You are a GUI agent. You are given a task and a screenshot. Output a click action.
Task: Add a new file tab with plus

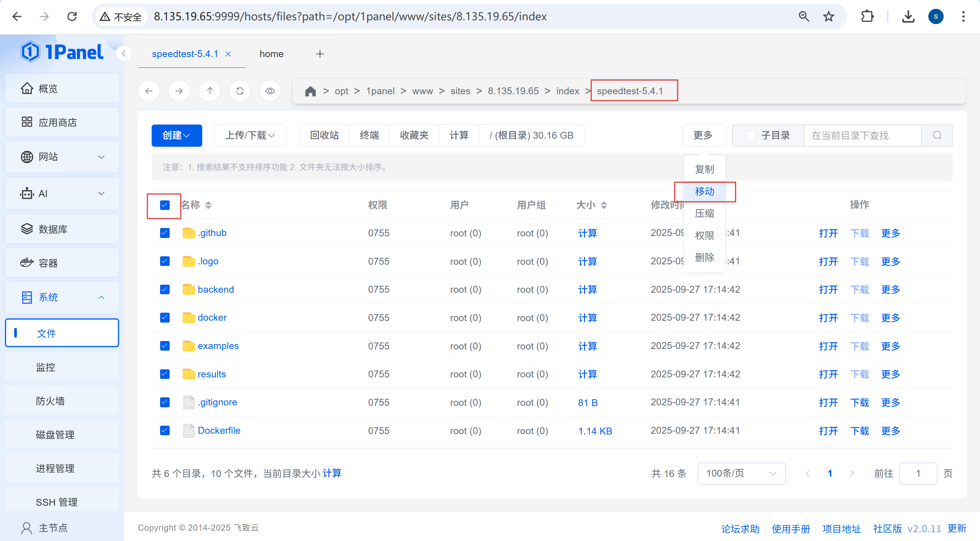pos(320,54)
